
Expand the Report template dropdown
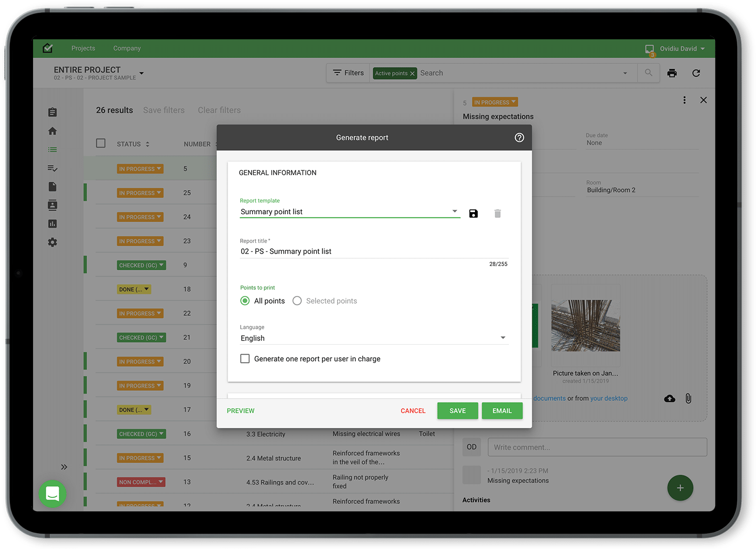[454, 212]
